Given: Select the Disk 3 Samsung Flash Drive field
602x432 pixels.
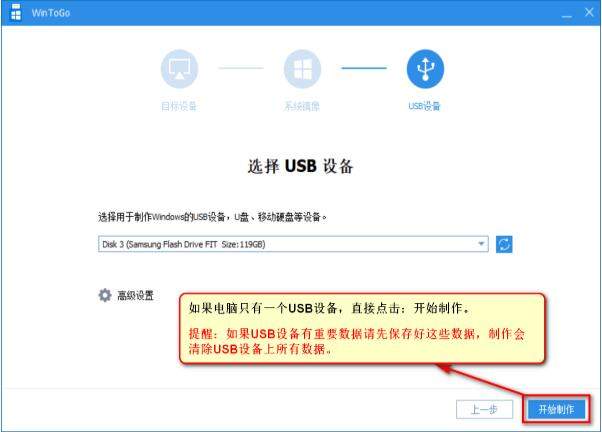Looking at the screenshot, I should (293, 244).
